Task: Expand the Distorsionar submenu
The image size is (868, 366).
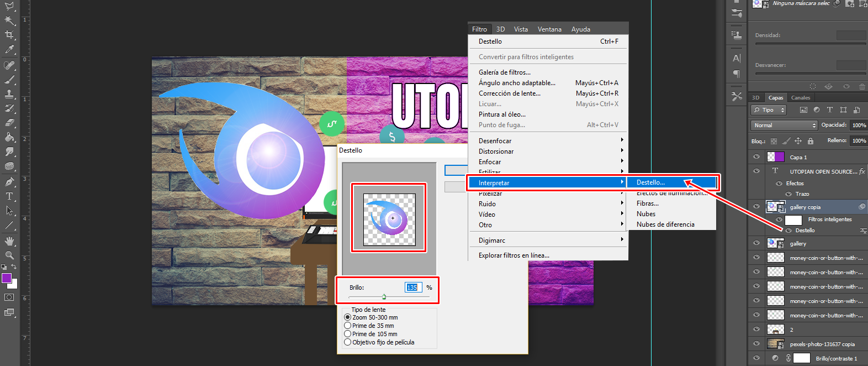Action: pos(548,151)
